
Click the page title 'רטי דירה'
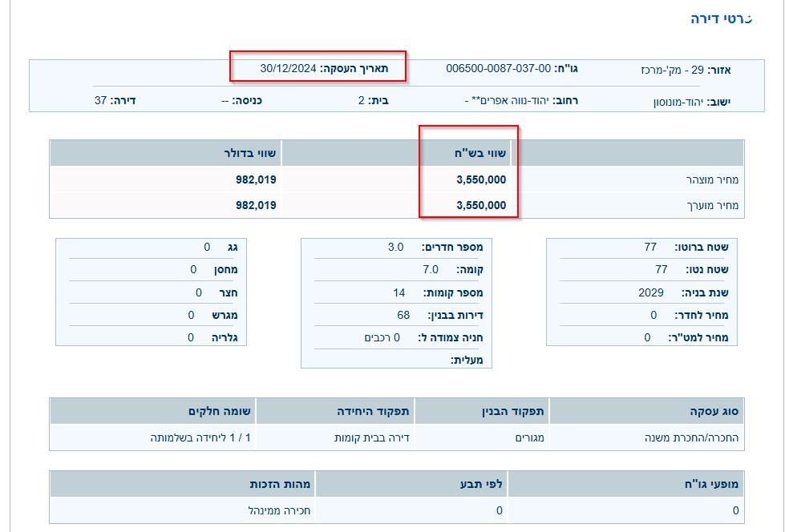[722, 19]
